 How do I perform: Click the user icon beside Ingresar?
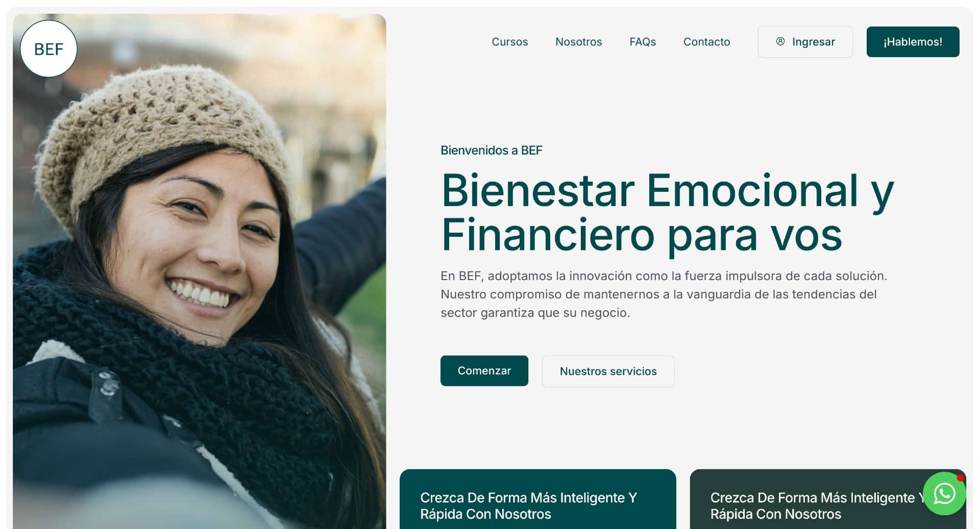click(x=780, y=41)
